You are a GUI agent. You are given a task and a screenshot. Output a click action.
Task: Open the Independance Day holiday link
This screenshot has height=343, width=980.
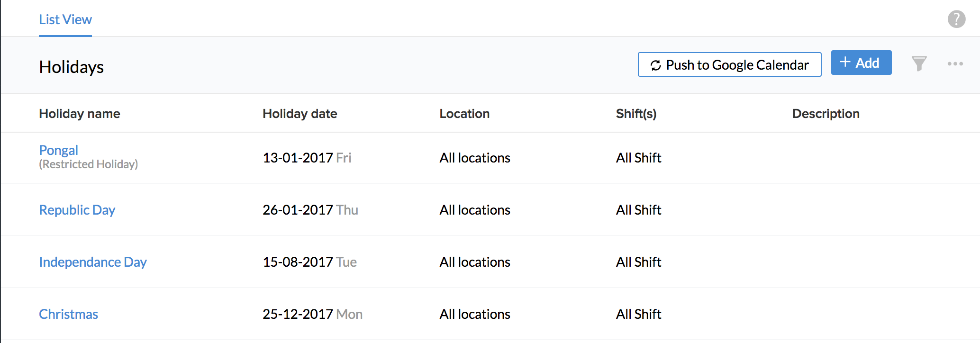[93, 262]
